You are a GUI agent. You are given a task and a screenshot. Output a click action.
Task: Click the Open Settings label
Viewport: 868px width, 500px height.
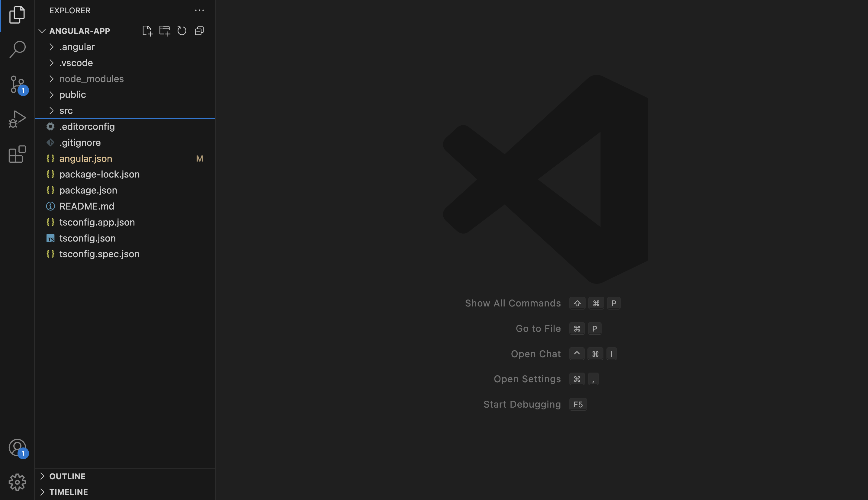point(527,379)
